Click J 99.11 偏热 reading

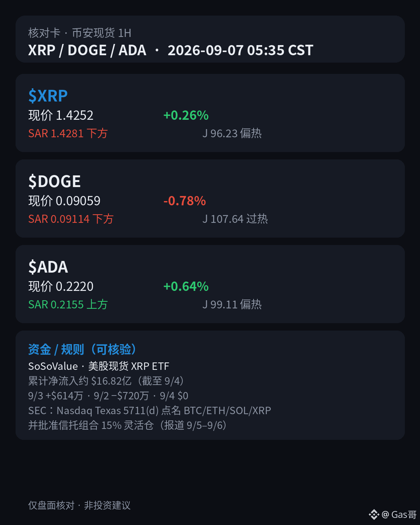pyautogui.click(x=232, y=304)
